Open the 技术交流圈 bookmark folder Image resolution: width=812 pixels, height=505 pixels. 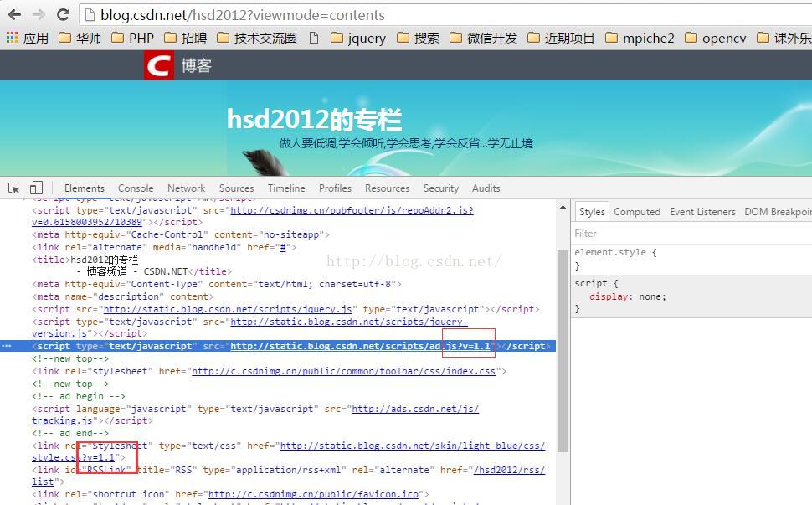257,38
